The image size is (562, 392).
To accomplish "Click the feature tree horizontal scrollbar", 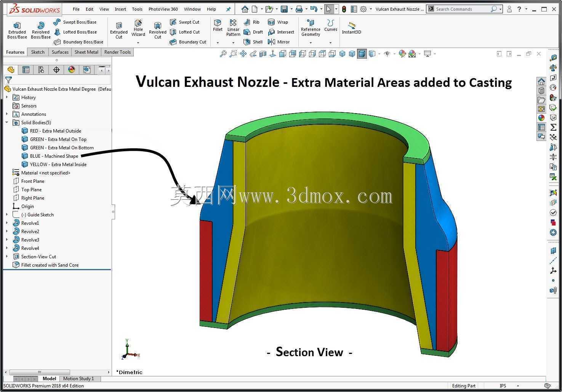I will pos(39,372).
